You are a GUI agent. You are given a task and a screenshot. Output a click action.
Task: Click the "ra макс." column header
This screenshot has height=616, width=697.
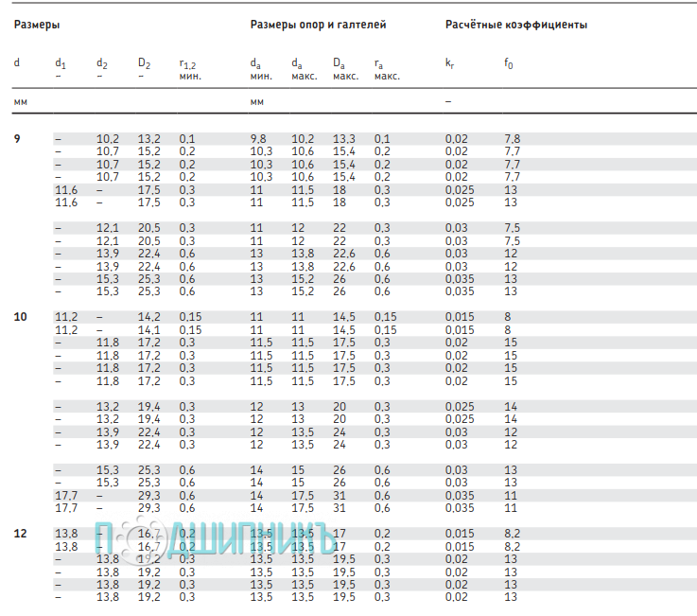pos(387,70)
